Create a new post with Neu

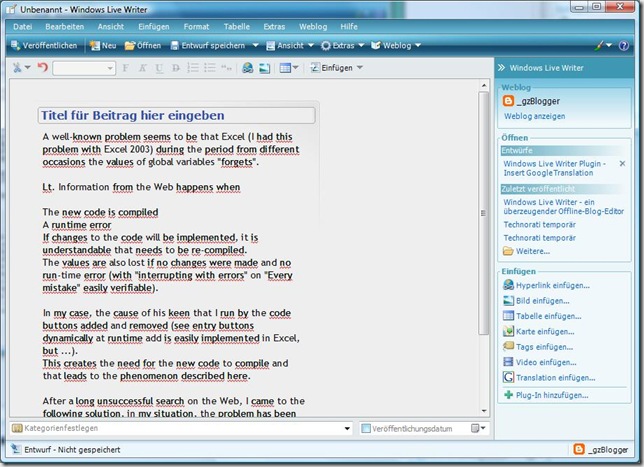(103, 46)
